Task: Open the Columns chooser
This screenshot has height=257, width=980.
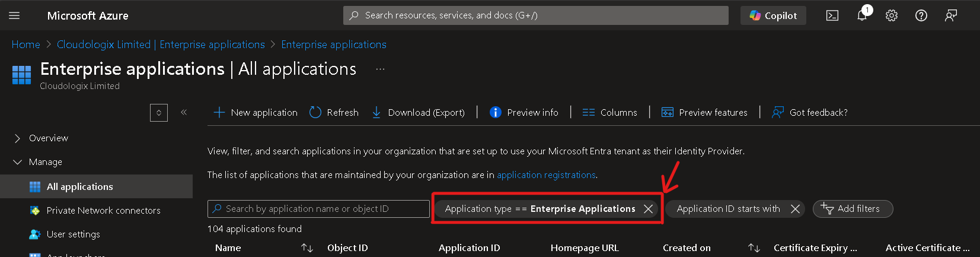Action: click(x=610, y=112)
